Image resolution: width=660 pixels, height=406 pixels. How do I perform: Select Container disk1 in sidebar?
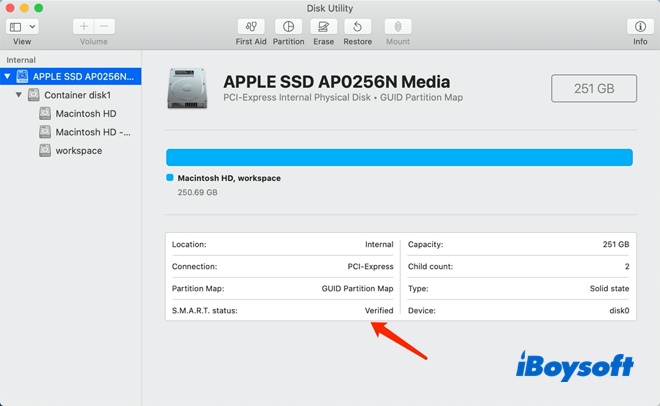click(76, 95)
